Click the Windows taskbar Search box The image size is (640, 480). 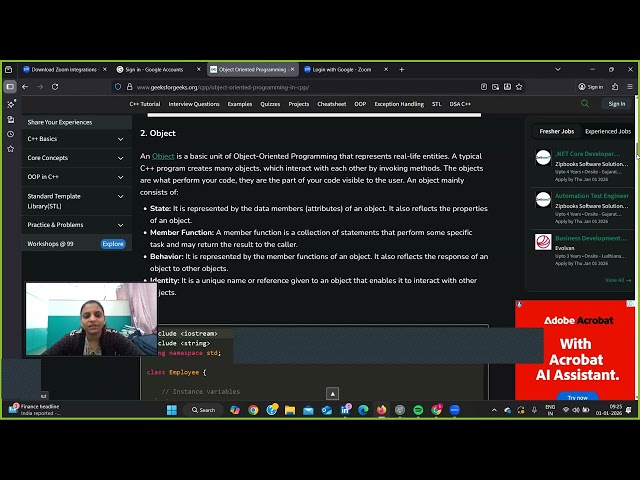click(203, 410)
